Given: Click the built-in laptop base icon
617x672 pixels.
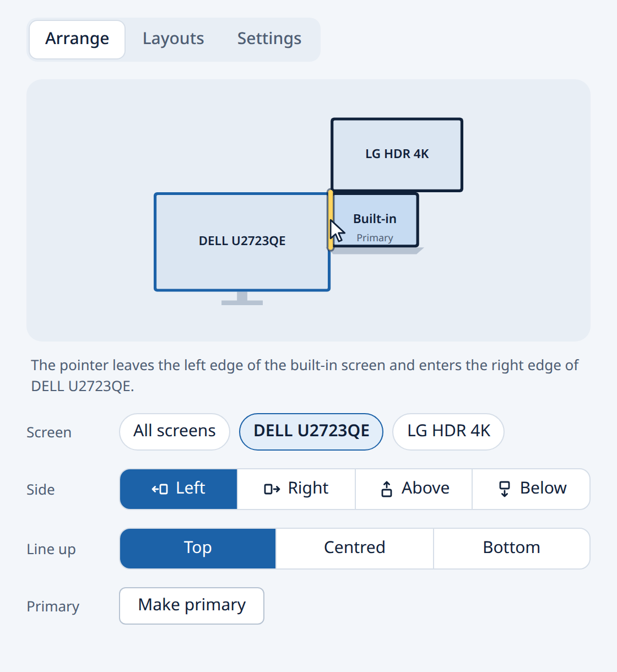Looking at the screenshot, I should (377, 251).
